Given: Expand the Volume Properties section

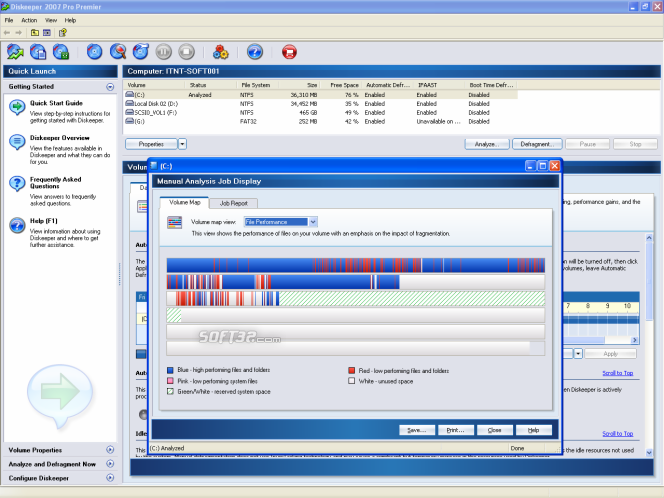Looking at the screenshot, I should point(110,450).
